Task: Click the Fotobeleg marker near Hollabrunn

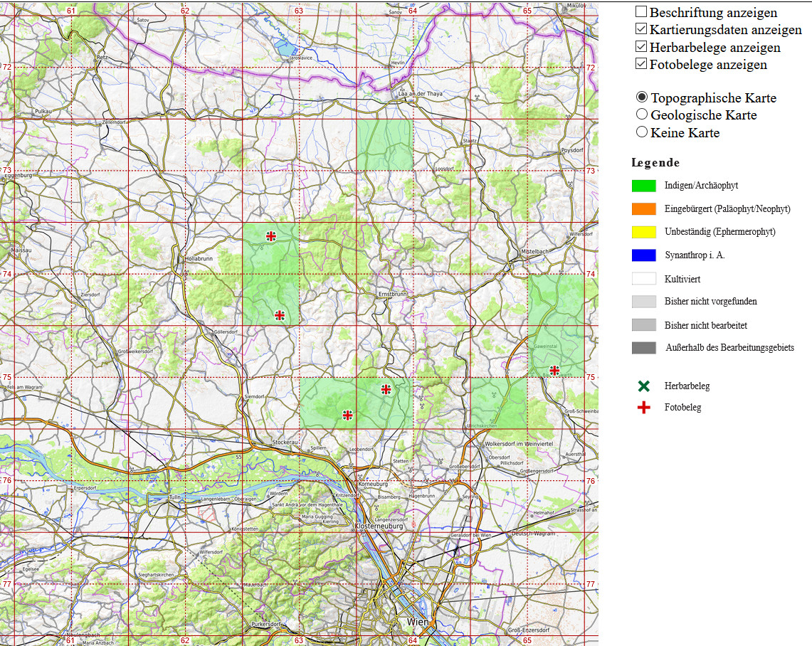Action: pyautogui.click(x=271, y=236)
